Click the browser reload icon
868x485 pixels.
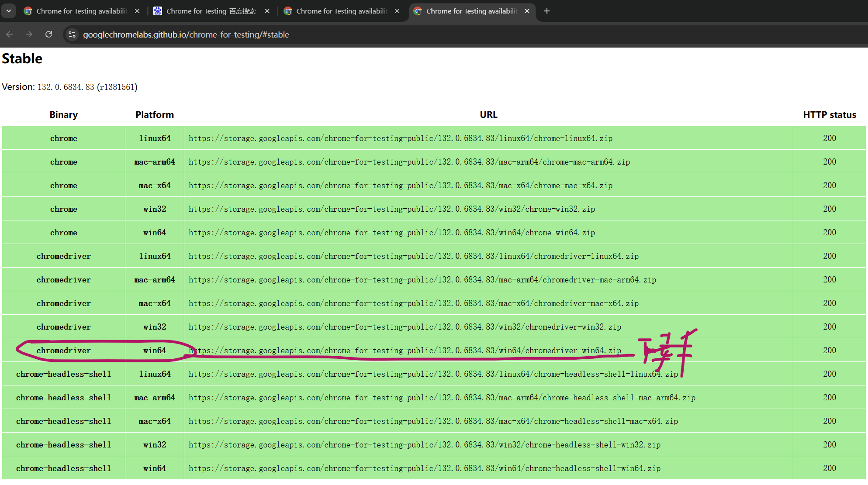click(x=49, y=34)
